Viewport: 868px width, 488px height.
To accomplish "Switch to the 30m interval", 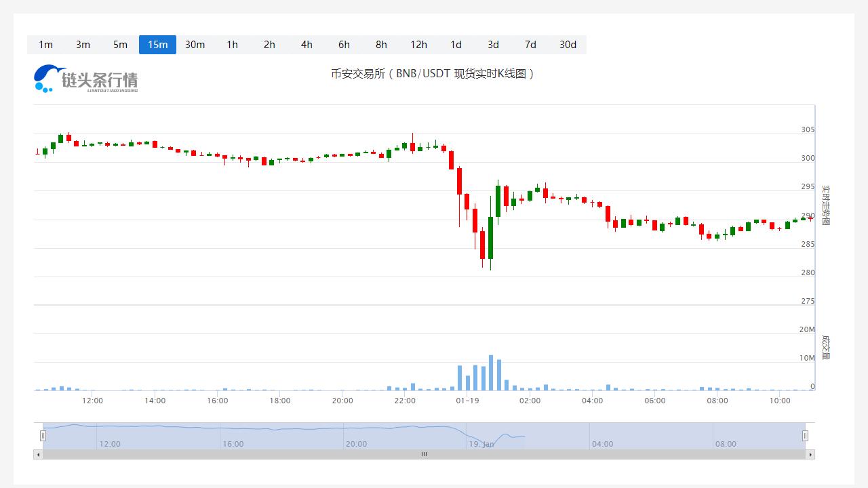I will click(195, 45).
